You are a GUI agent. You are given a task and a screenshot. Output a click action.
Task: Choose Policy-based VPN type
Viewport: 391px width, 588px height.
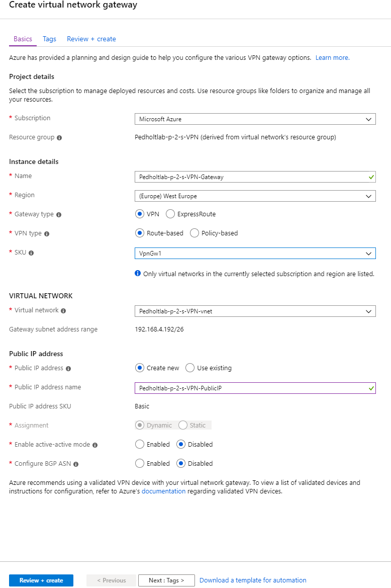[x=194, y=233]
